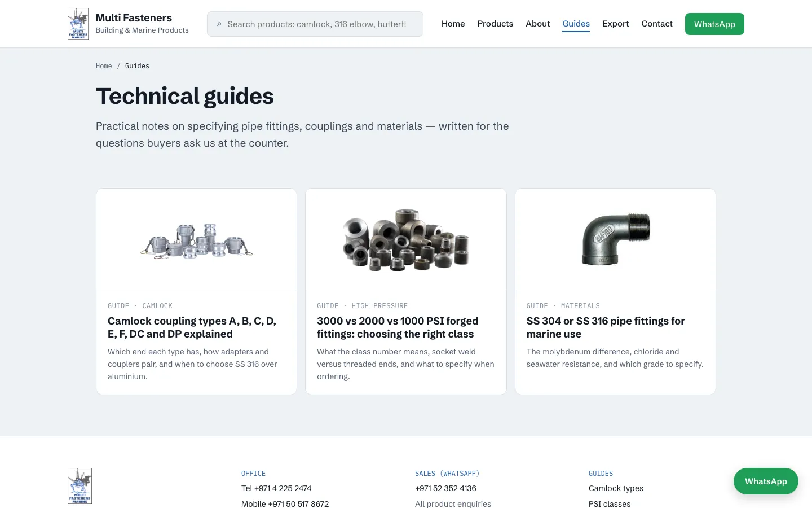This screenshot has height=508, width=812.
Task: Click the Home breadcrumb link
Action: [x=104, y=66]
